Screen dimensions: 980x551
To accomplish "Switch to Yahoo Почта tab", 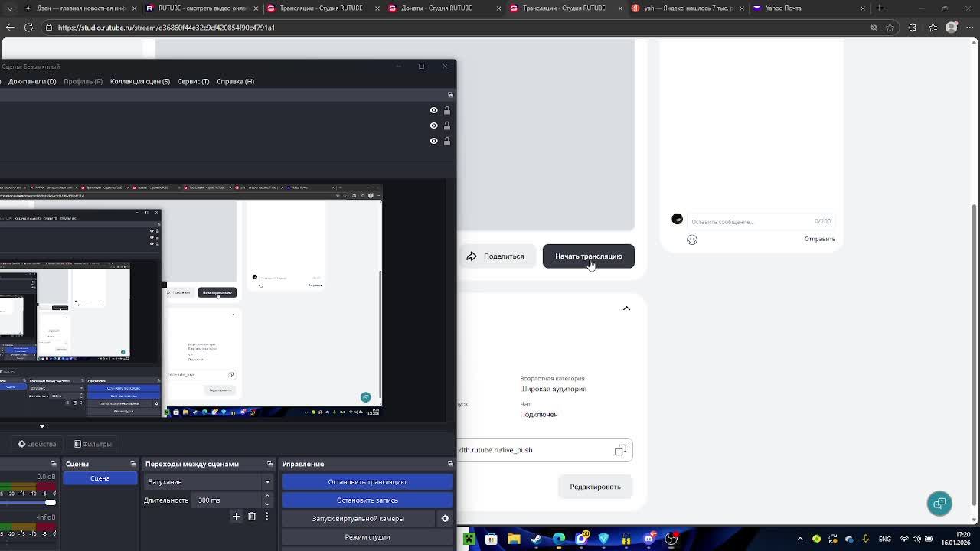I will pyautogui.click(x=808, y=8).
